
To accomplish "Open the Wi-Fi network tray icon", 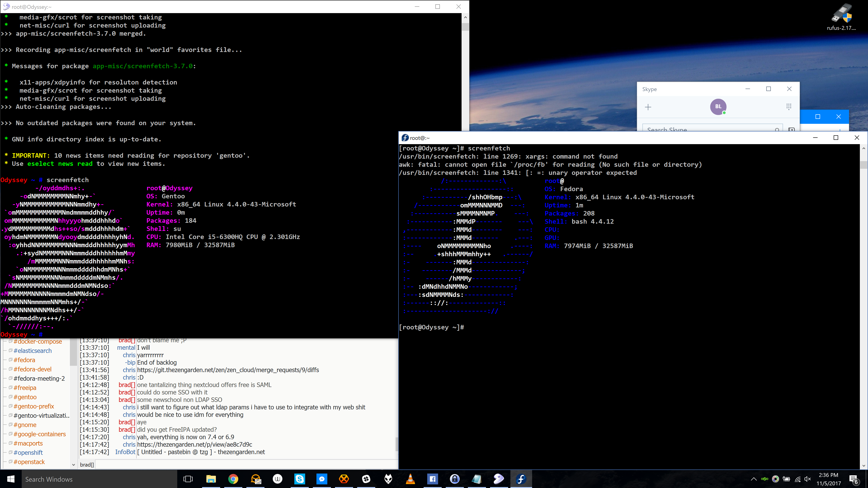I will [x=797, y=479].
